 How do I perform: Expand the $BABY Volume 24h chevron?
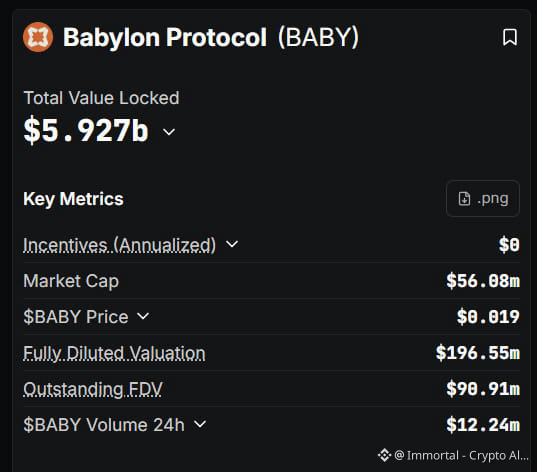(200, 424)
